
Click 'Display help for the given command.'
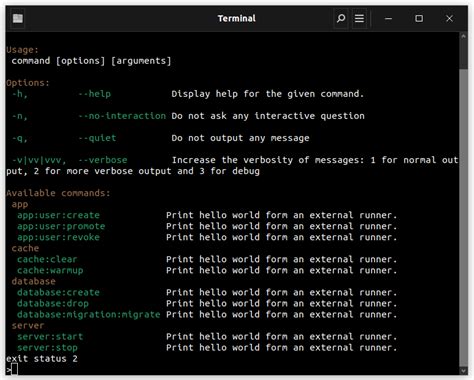click(x=268, y=94)
